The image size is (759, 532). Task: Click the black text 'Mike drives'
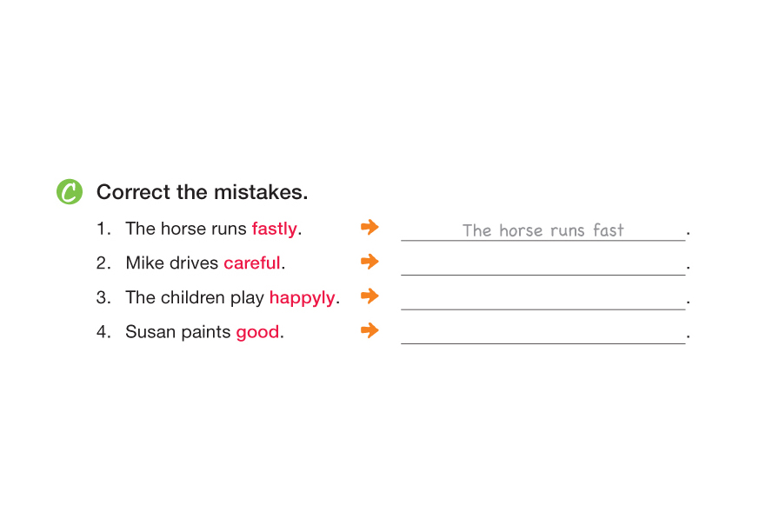click(x=172, y=263)
